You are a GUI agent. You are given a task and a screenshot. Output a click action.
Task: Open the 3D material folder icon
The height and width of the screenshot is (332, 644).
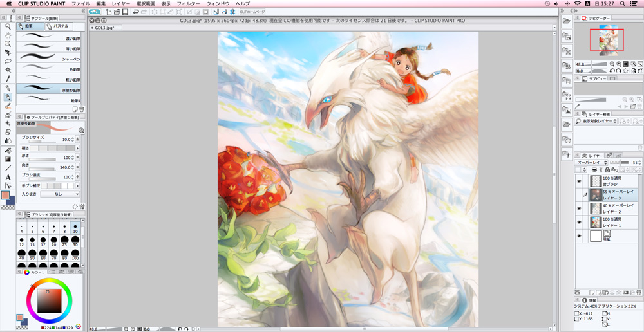point(567,139)
